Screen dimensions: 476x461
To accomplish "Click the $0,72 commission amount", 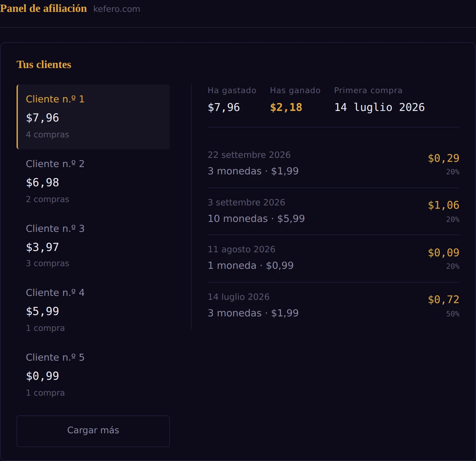I will click(x=444, y=300).
